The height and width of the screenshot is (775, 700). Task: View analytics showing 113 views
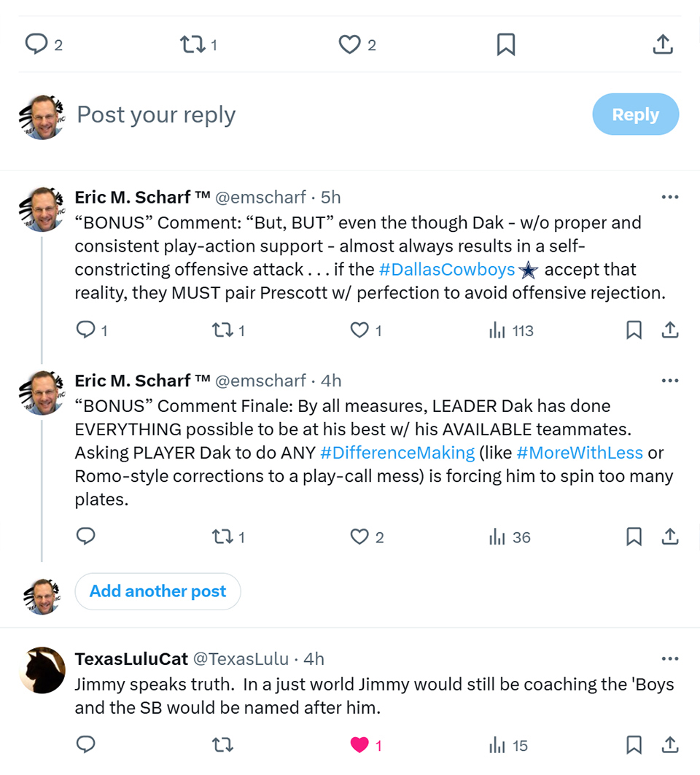[511, 330]
